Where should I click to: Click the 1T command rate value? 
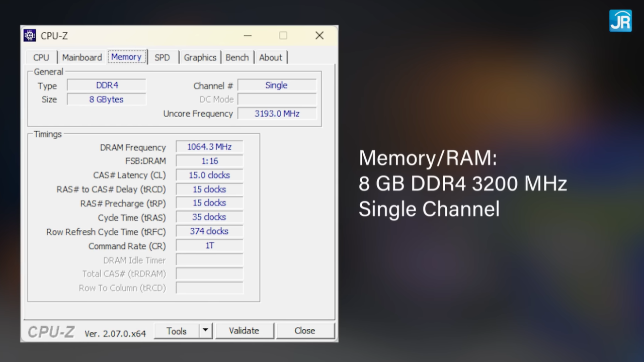(209, 246)
